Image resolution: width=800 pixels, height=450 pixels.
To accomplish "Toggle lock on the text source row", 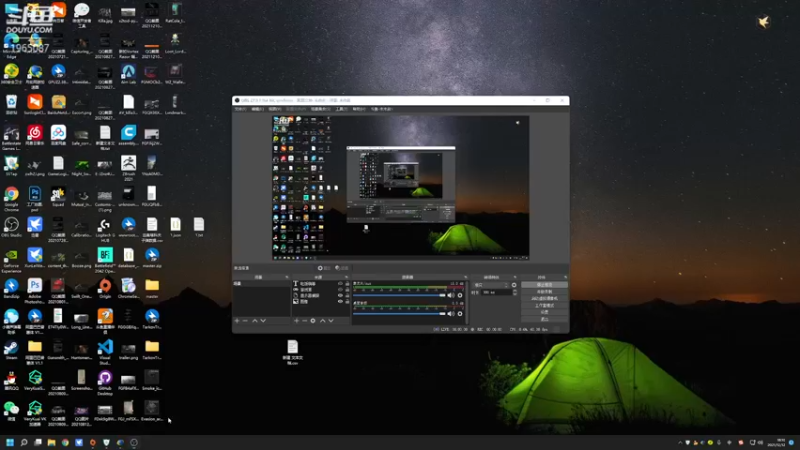I will 347,284.
